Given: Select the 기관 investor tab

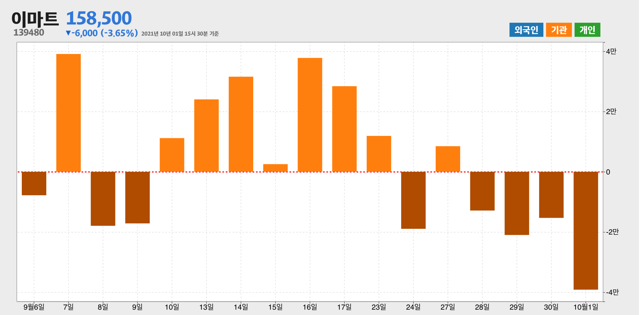Looking at the screenshot, I should [x=559, y=30].
